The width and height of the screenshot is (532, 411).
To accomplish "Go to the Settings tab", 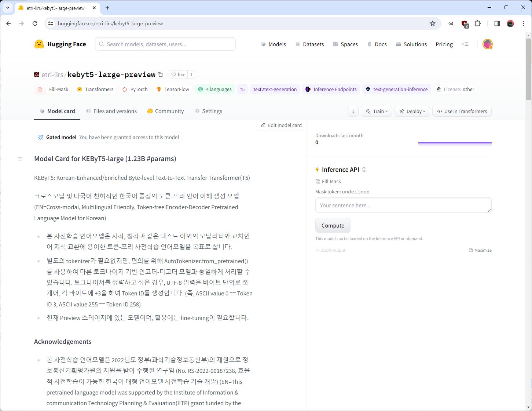I will coord(208,111).
